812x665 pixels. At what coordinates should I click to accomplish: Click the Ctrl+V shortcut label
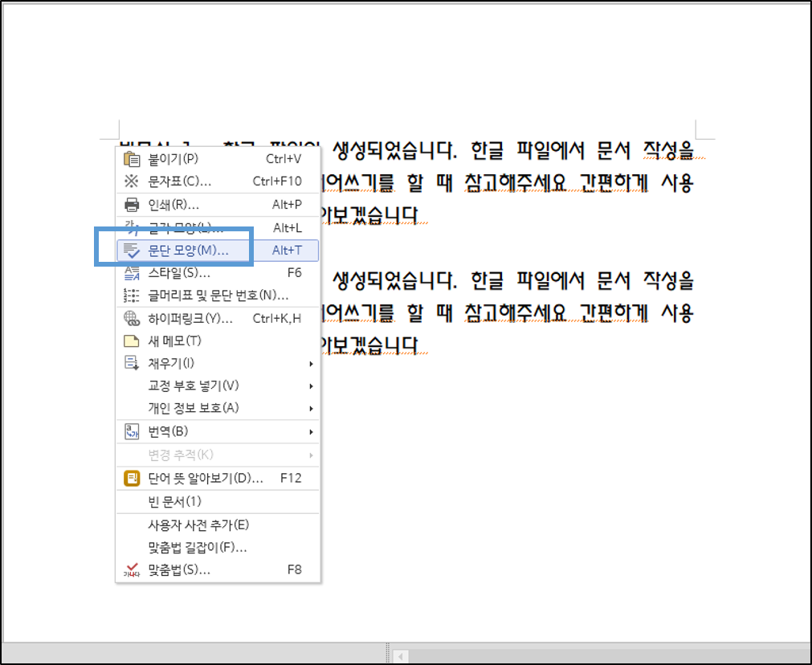(284, 159)
